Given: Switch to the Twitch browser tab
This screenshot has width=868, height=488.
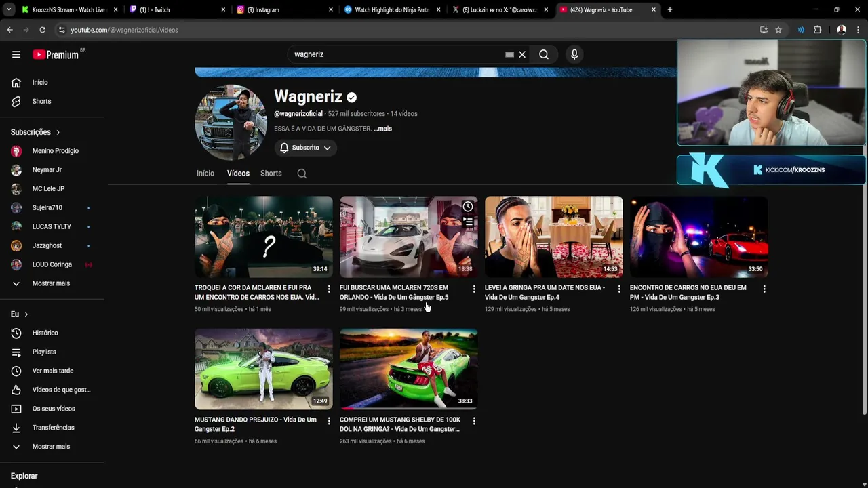Looking at the screenshot, I should click(178, 9).
